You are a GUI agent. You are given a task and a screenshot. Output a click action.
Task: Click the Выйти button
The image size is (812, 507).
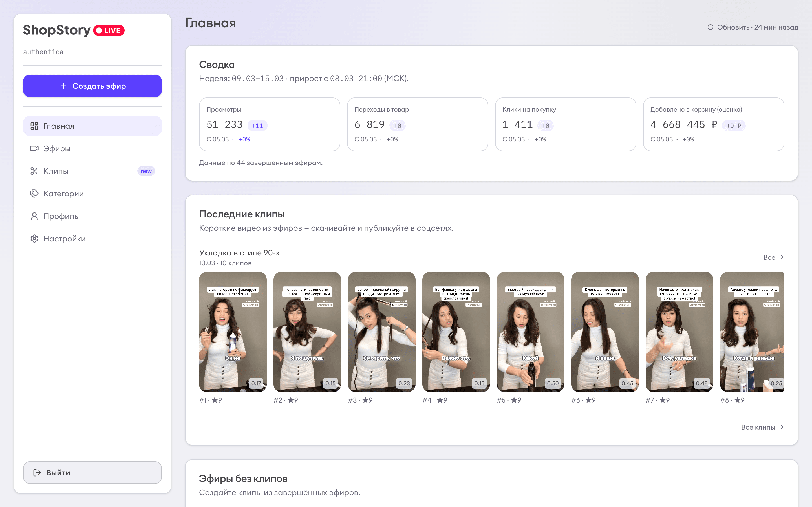click(92, 472)
